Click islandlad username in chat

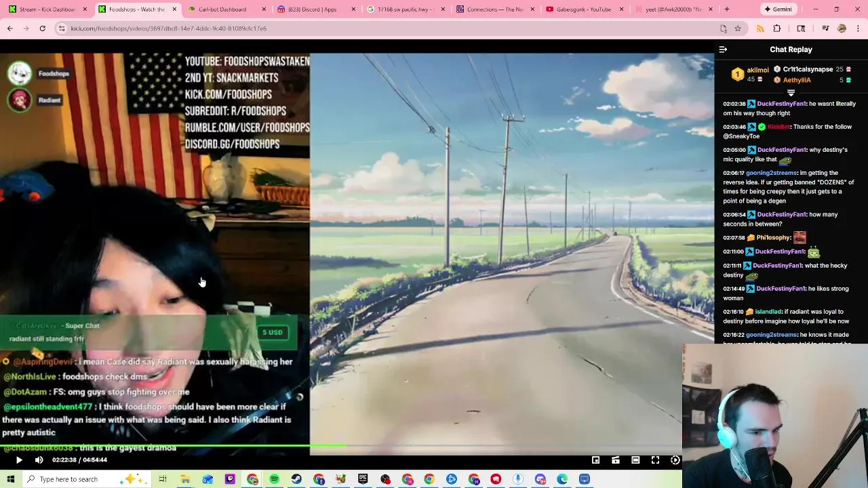(x=768, y=312)
